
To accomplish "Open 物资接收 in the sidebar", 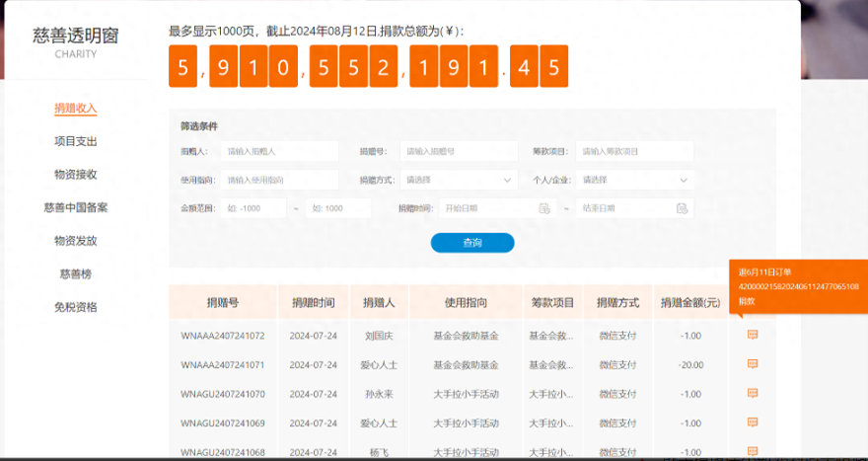I will 76,175.
